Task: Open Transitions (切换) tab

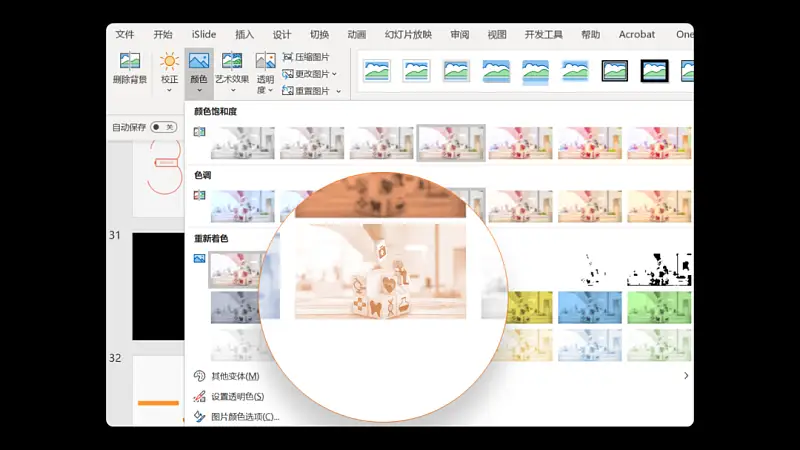Action: click(319, 34)
